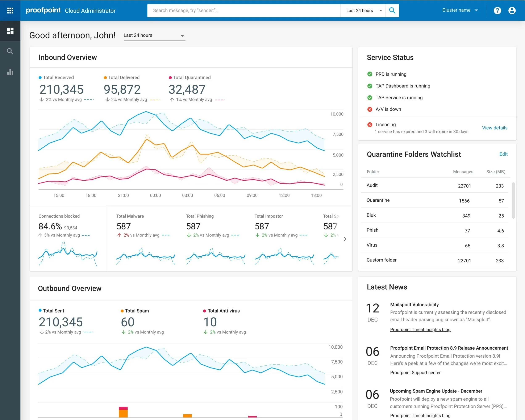Click the magnifier search button in header
Image resolution: width=525 pixels, height=420 pixels.
[392, 10]
